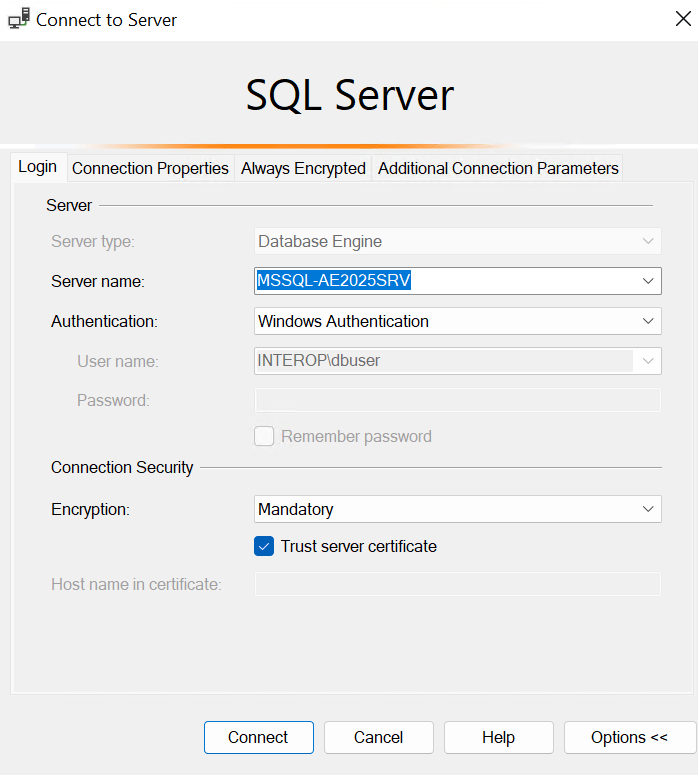698x775 pixels.
Task: Click the Connection Security section label
Action: click(x=122, y=467)
